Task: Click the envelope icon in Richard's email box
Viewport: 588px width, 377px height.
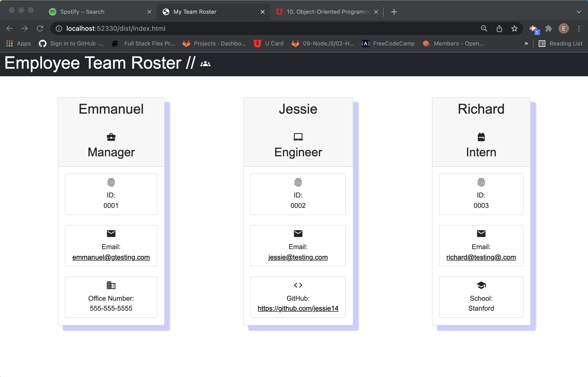Action: point(481,233)
